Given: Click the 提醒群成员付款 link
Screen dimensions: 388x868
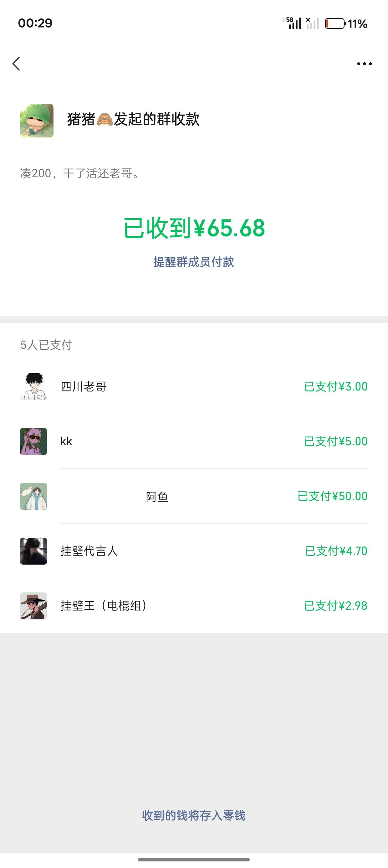Looking at the screenshot, I should [194, 262].
